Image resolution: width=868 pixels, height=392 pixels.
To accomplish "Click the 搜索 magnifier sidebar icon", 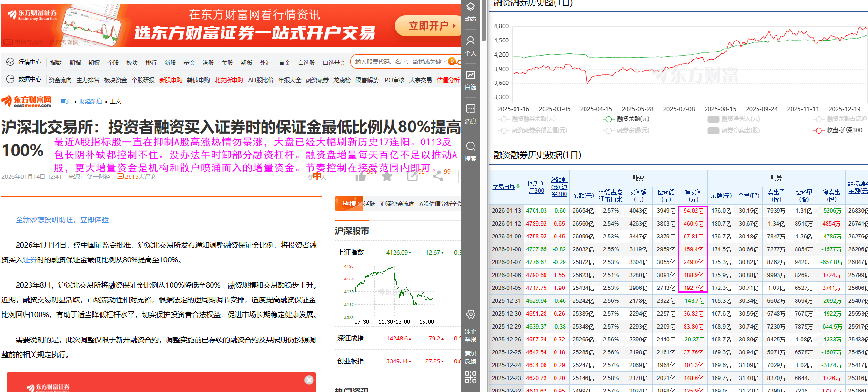I will click(470, 146).
